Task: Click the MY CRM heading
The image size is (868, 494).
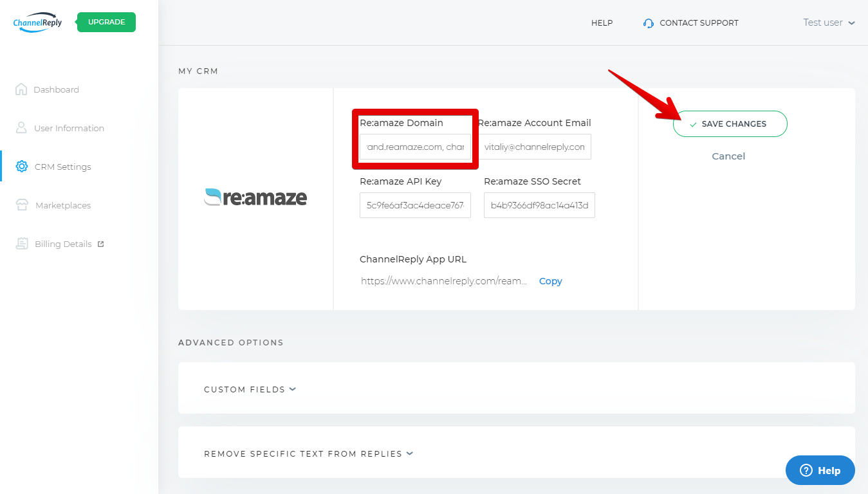Action: point(198,71)
